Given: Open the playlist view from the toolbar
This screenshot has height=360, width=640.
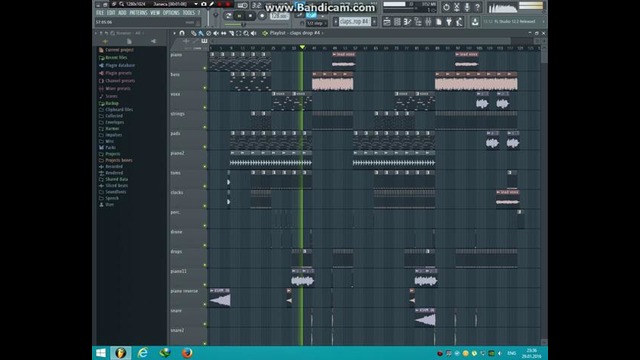Looking at the screenshot, I should [x=387, y=22].
